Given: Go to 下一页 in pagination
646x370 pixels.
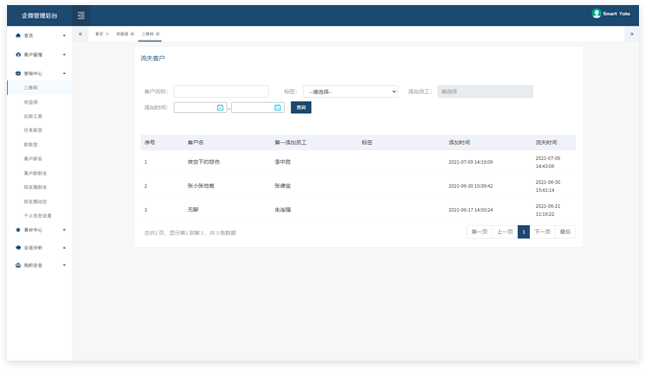Looking at the screenshot, I should (x=542, y=232).
